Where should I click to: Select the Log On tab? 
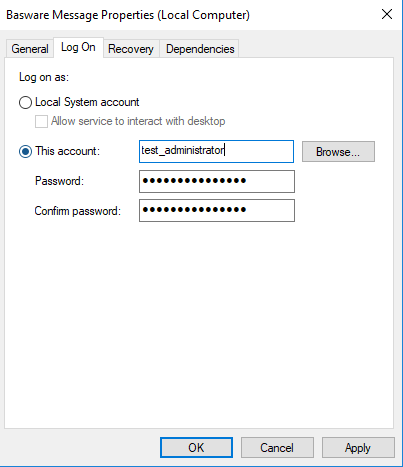tap(78, 47)
